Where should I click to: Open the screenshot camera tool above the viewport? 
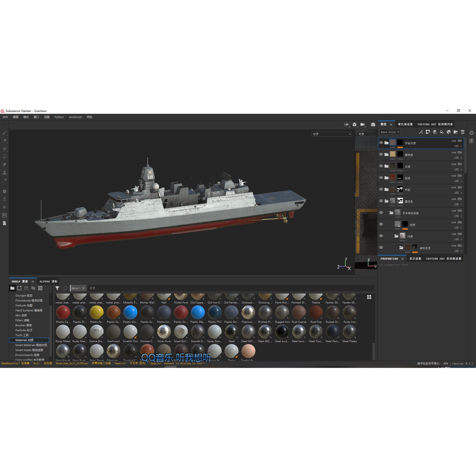point(373,124)
